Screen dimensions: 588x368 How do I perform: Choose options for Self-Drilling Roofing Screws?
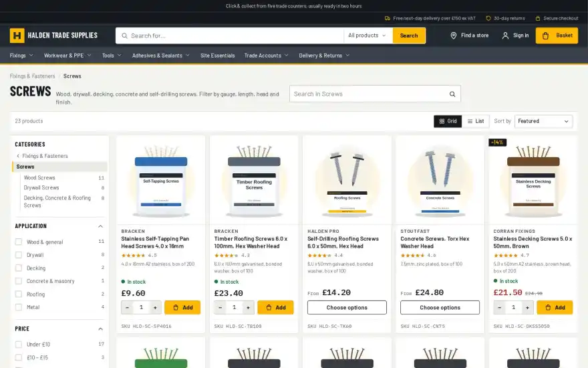(347, 308)
